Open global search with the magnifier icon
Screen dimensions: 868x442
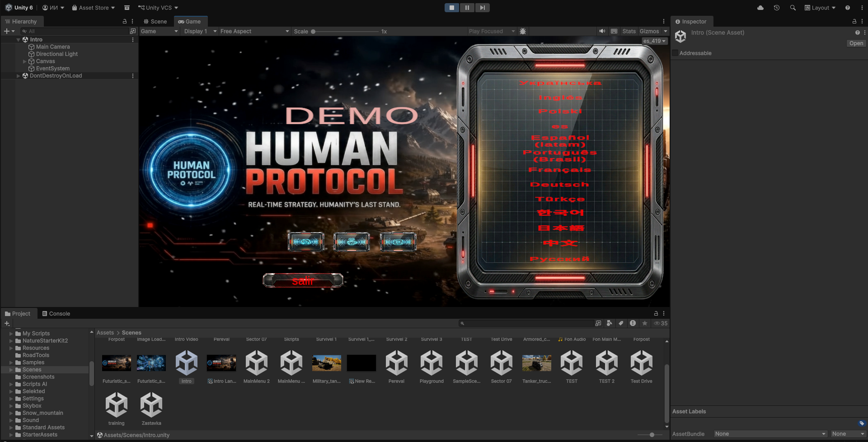[x=793, y=8]
